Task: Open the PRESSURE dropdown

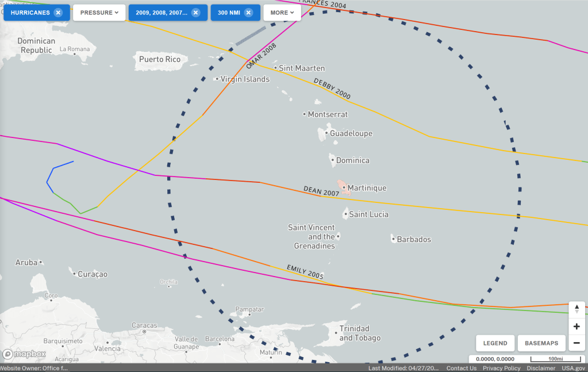Action: coord(99,13)
